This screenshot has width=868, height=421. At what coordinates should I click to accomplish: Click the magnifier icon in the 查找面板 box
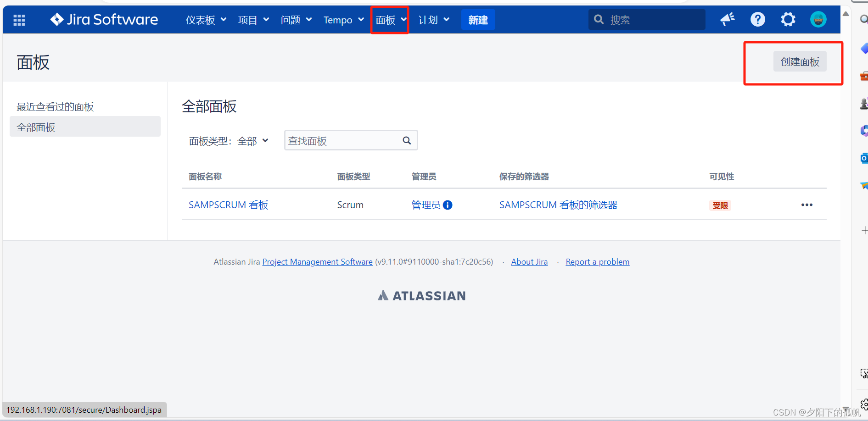(407, 140)
